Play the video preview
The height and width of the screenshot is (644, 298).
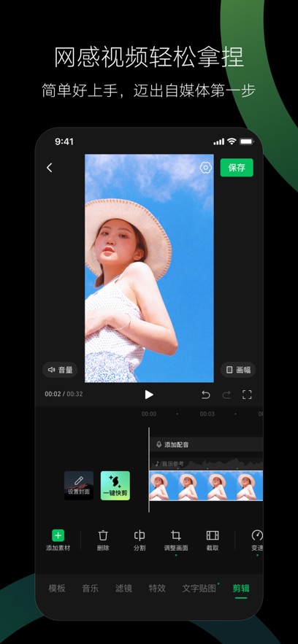coord(149,395)
